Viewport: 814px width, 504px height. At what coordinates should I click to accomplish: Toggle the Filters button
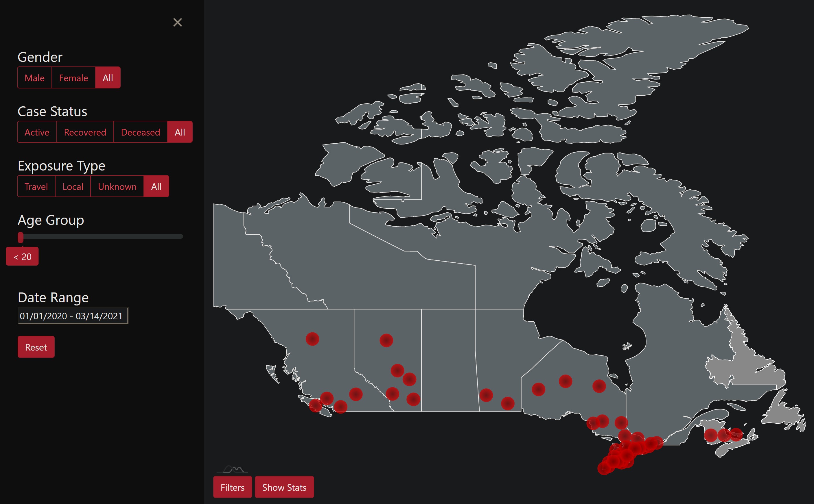pyautogui.click(x=233, y=487)
